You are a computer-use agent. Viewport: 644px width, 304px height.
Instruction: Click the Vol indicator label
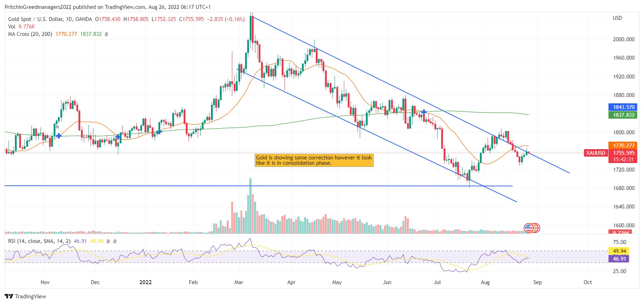(x=12, y=27)
